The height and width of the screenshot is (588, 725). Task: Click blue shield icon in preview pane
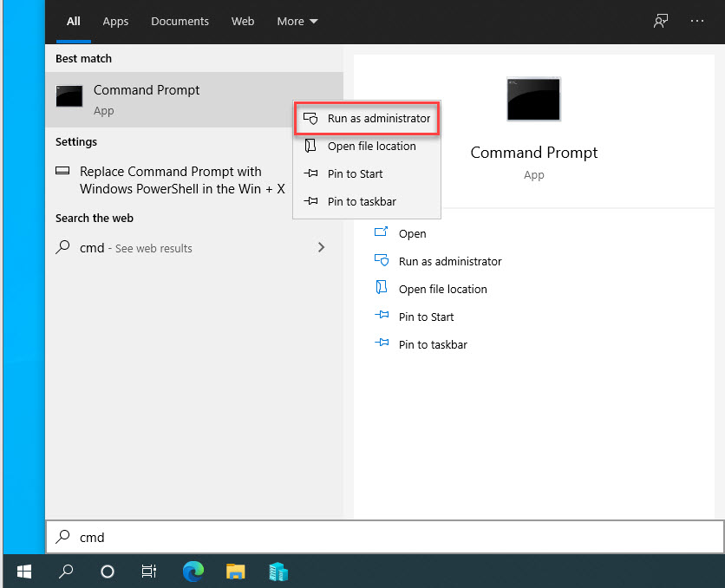tap(382, 260)
